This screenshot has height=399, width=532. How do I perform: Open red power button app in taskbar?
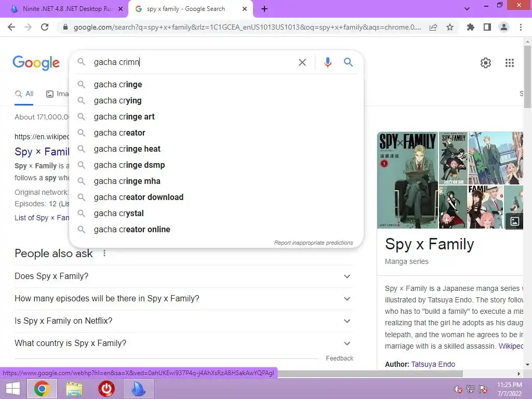tap(106, 389)
